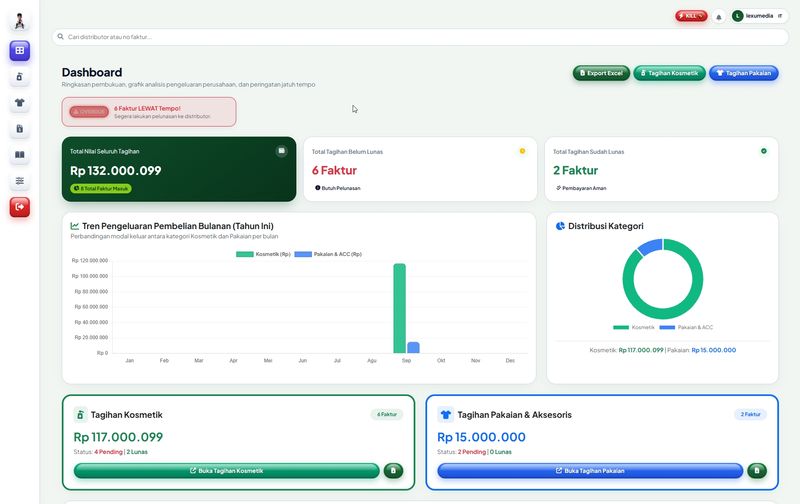This screenshot has height=504, width=800.
Task: Open the invoice document sidebar icon
Action: pyautogui.click(x=19, y=129)
